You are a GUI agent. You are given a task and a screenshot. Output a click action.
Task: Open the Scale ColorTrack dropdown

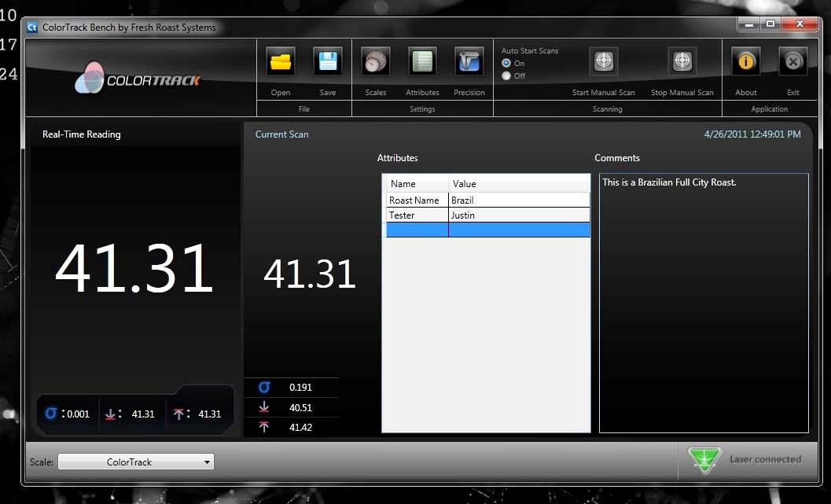point(136,462)
